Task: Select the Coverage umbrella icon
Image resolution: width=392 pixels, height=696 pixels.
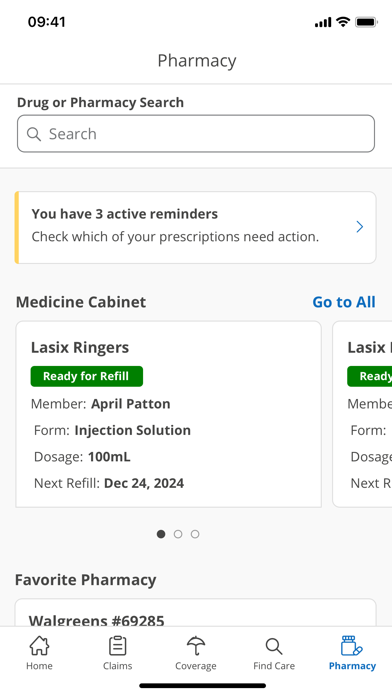Action: pyautogui.click(x=196, y=646)
